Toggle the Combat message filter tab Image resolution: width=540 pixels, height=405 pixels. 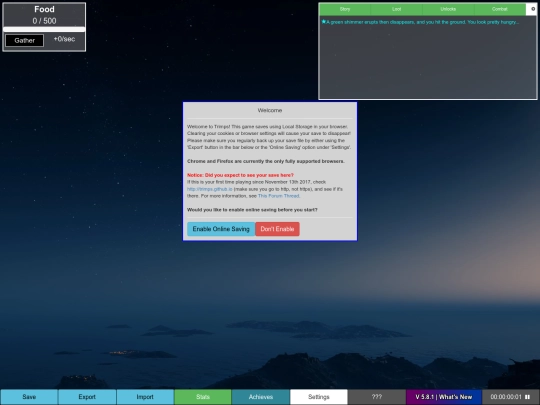click(500, 9)
